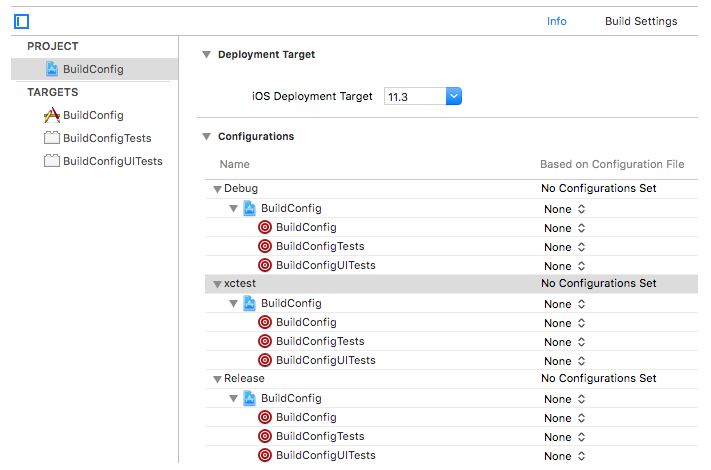Image resolution: width=711 pixels, height=470 pixels.
Task: Switch to the Info tab
Action: click(x=556, y=21)
